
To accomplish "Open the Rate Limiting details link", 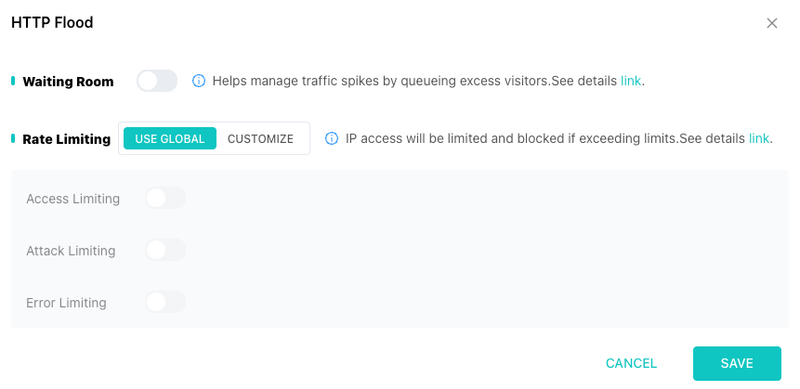I will point(759,138).
